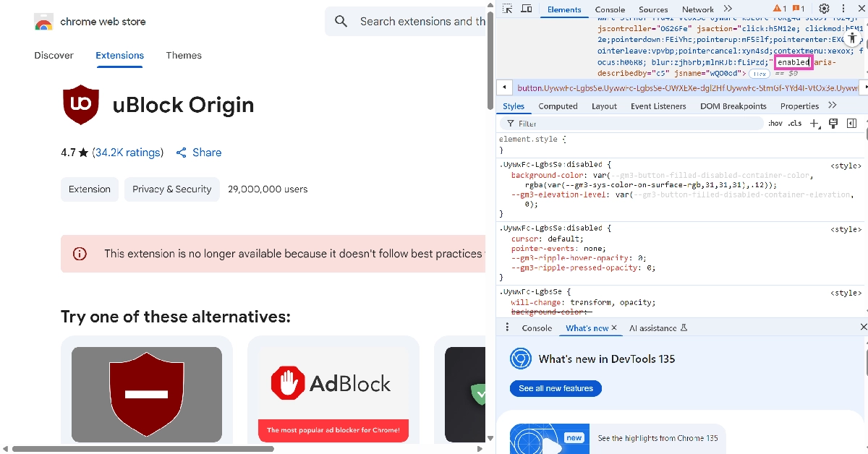Toggle the computed styles sidebar icon
This screenshot has height=454, width=868.
(851, 124)
